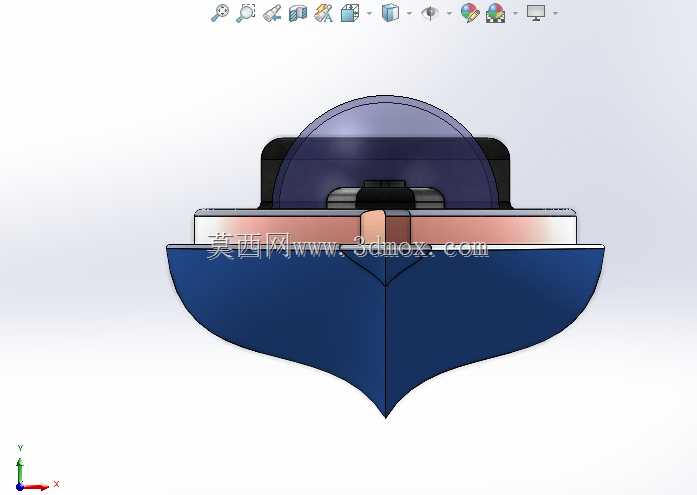Click the View Settings monitor icon
697x495 pixels.
(536, 13)
